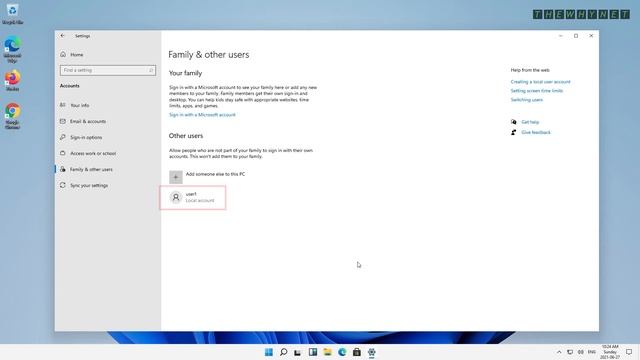Minimize the Settings window
This screenshot has height=360, width=640.
point(561,36)
